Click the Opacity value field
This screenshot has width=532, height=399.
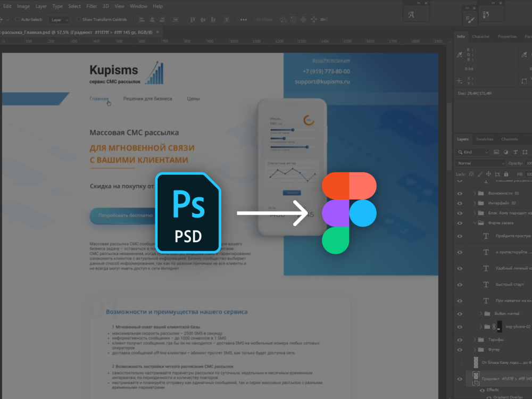pos(528,163)
